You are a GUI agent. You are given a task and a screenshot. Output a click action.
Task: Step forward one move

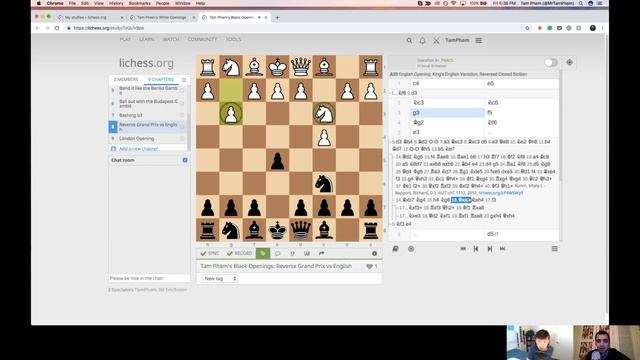coord(489,249)
